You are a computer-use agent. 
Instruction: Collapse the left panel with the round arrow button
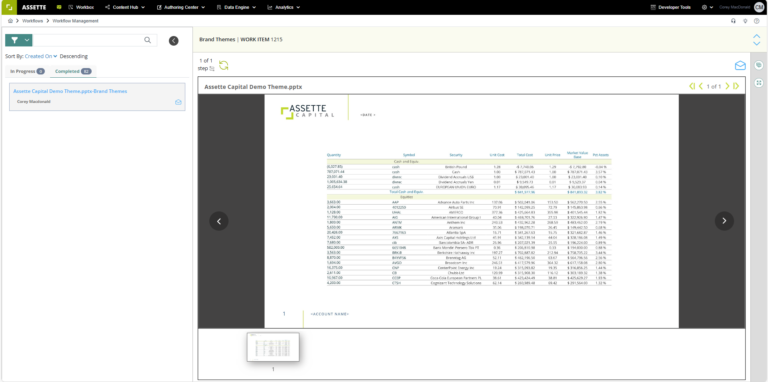[x=173, y=41]
